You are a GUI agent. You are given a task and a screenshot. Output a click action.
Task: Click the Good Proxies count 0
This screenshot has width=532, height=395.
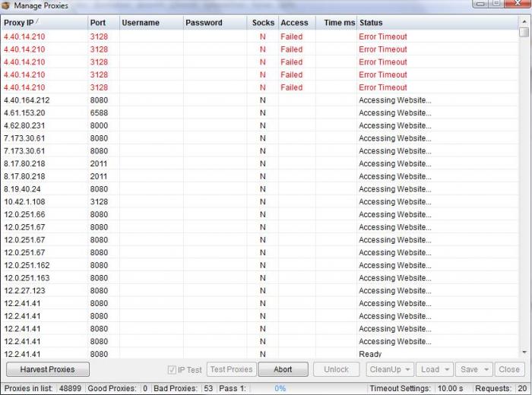pyautogui.click(x=145, y=389)
